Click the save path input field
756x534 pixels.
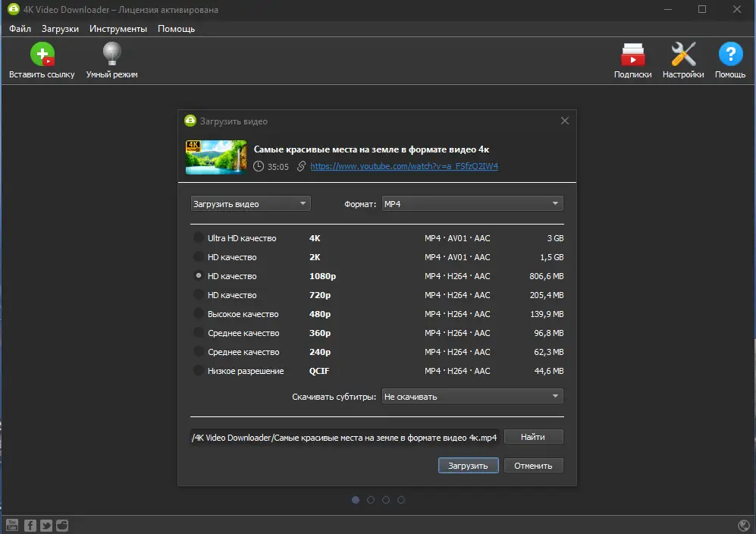(x=345, y=437)
